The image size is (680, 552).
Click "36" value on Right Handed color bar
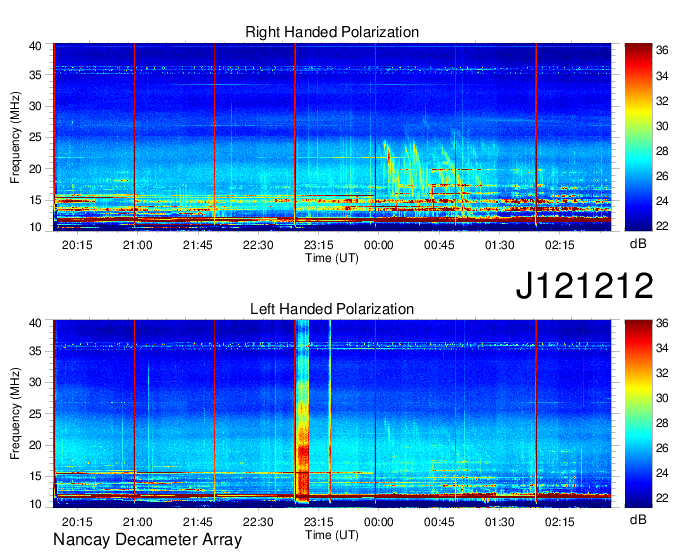(x=662, y=51)
